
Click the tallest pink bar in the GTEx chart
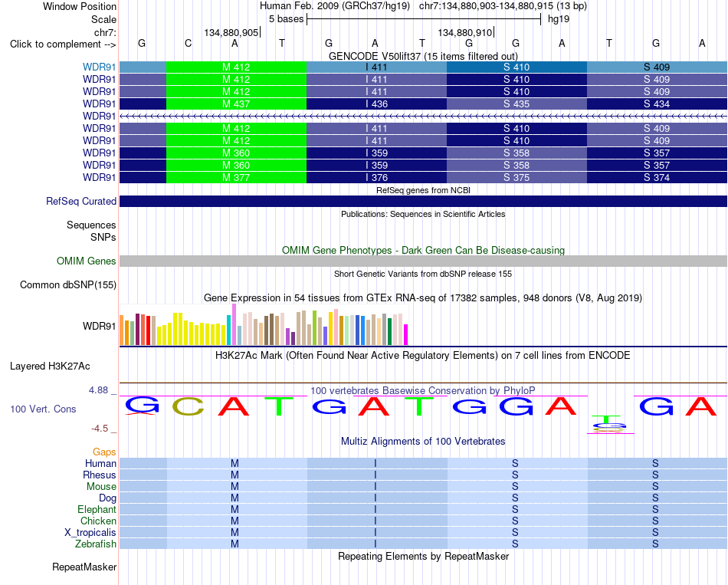(234, 324)
